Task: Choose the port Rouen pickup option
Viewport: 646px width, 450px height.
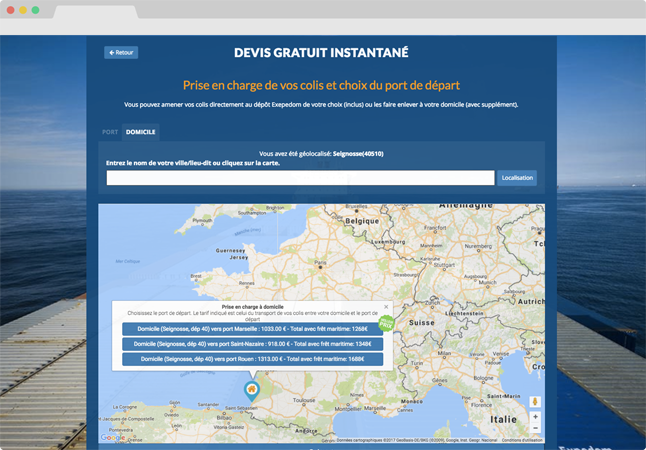Action: click(x=252, y=359)
